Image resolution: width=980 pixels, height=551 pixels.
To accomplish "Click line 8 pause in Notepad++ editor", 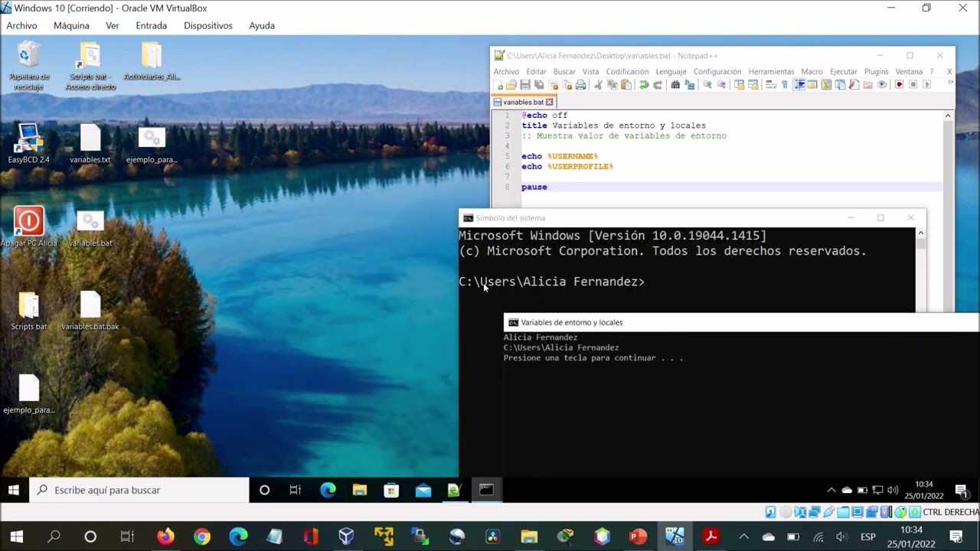I will pyautogui.click(x=534, y=187).
